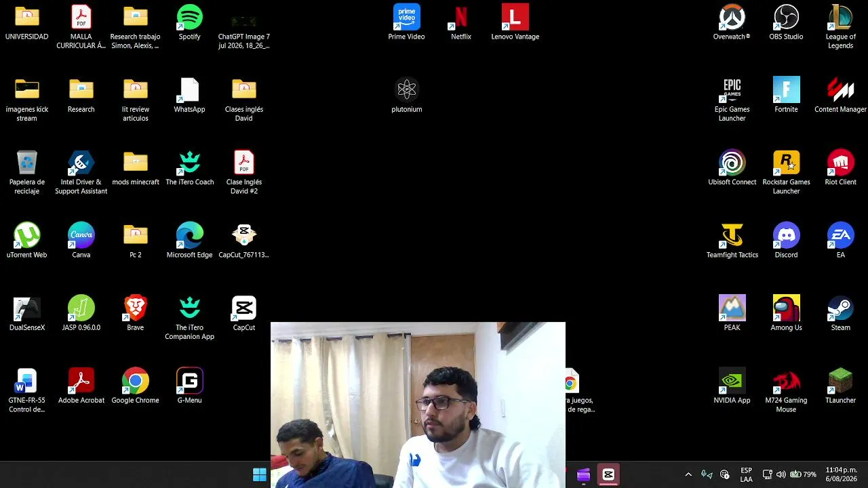
Task: Open the network status tray icon
Action: [768, 474]
